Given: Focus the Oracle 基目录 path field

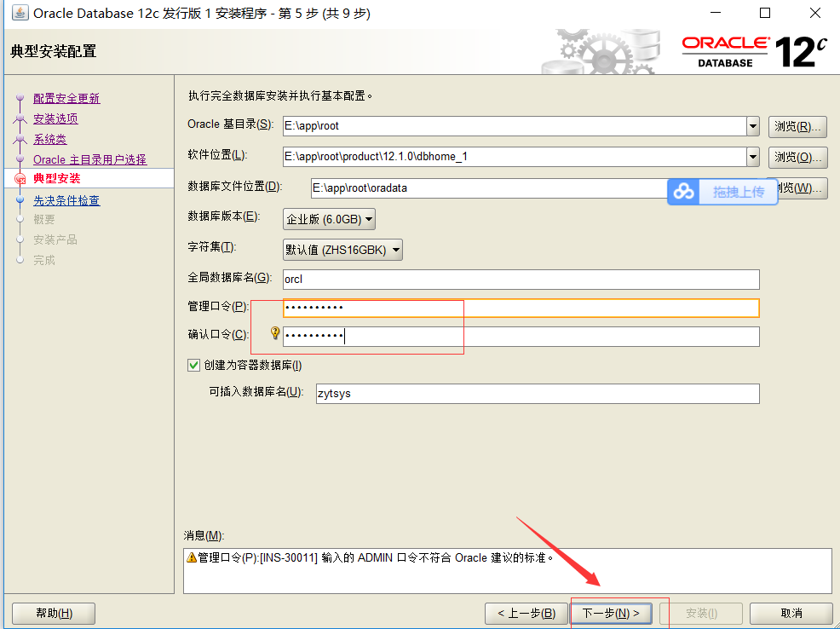Looking at the screenshot, I should coord(515,126).
